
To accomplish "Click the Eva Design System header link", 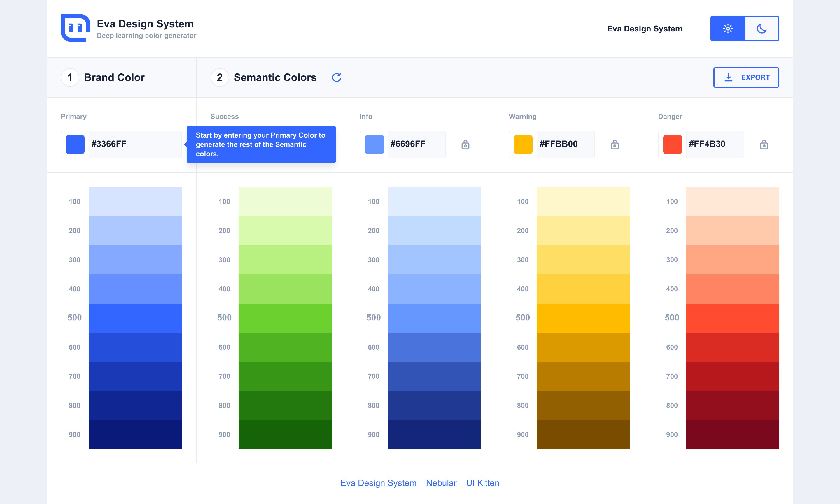I will [644, 29].
